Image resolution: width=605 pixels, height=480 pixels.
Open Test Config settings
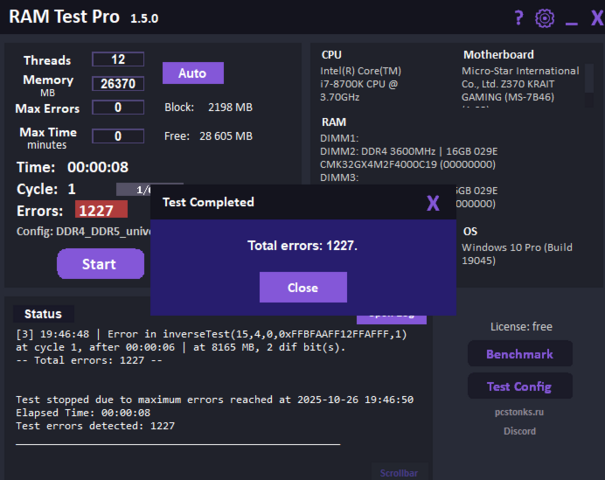click(520, 386)
